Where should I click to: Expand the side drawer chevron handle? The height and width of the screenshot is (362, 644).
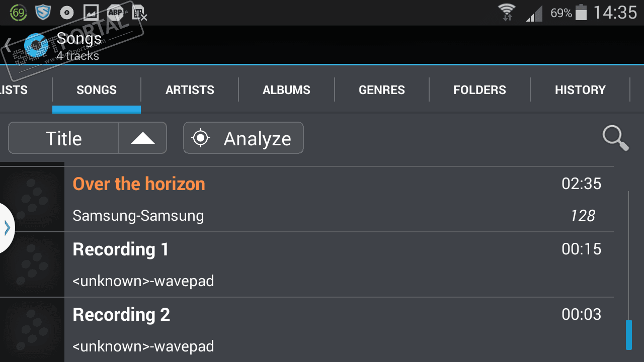(x=7, y=228)
